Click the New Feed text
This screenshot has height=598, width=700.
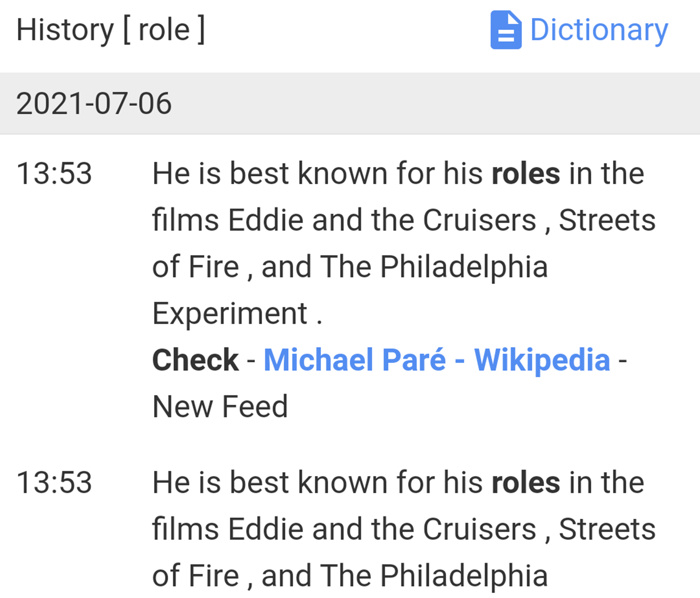click(x=220, y=407)
